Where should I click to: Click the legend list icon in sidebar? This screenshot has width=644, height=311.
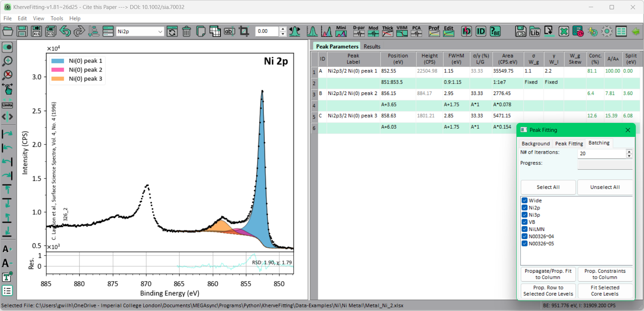tap(8, 291)
